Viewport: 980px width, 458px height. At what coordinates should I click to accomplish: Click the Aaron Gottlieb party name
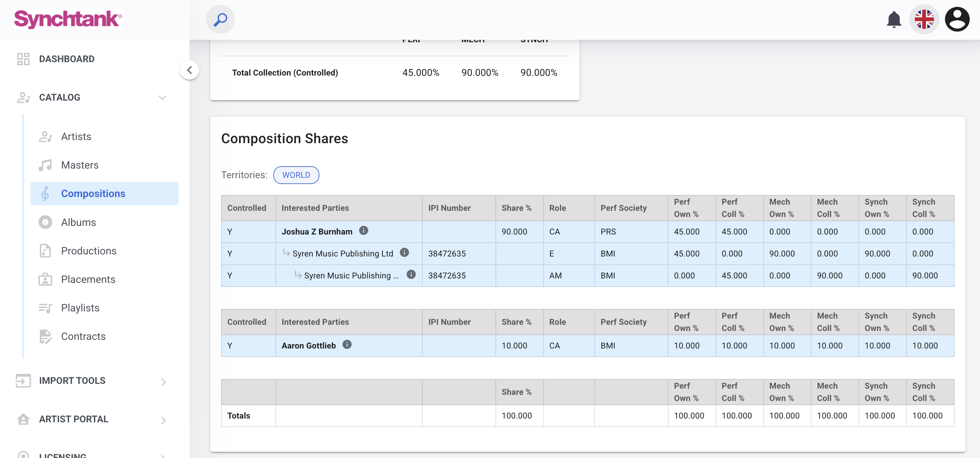(x=309, y=346)
